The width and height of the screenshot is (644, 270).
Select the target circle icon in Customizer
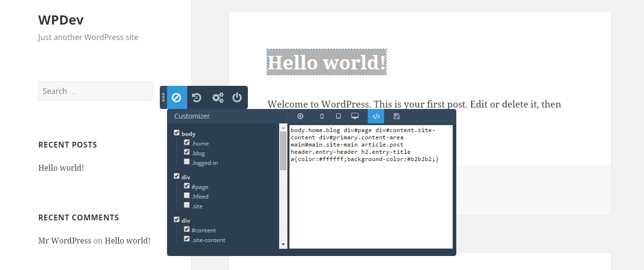coord(300,116)
